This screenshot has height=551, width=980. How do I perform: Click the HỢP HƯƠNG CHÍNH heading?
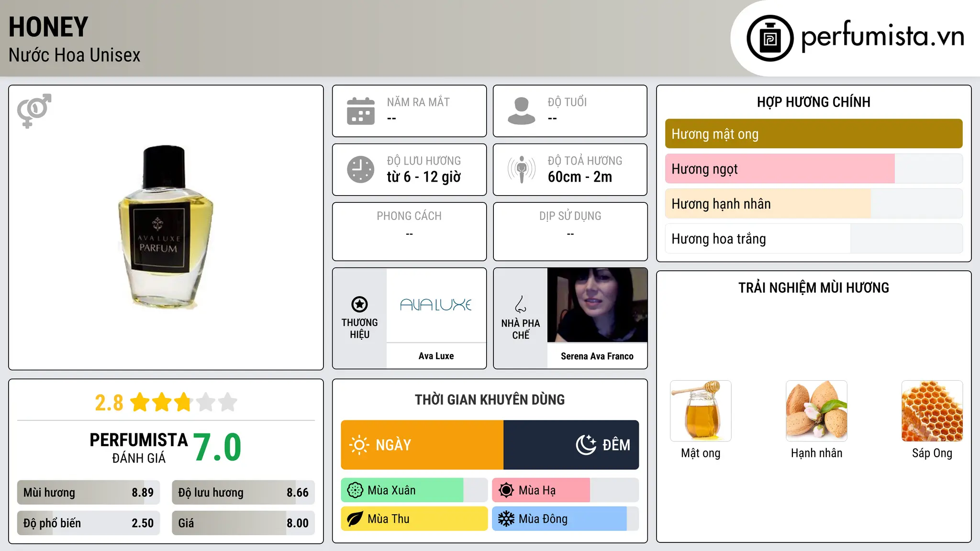point(813,102)
